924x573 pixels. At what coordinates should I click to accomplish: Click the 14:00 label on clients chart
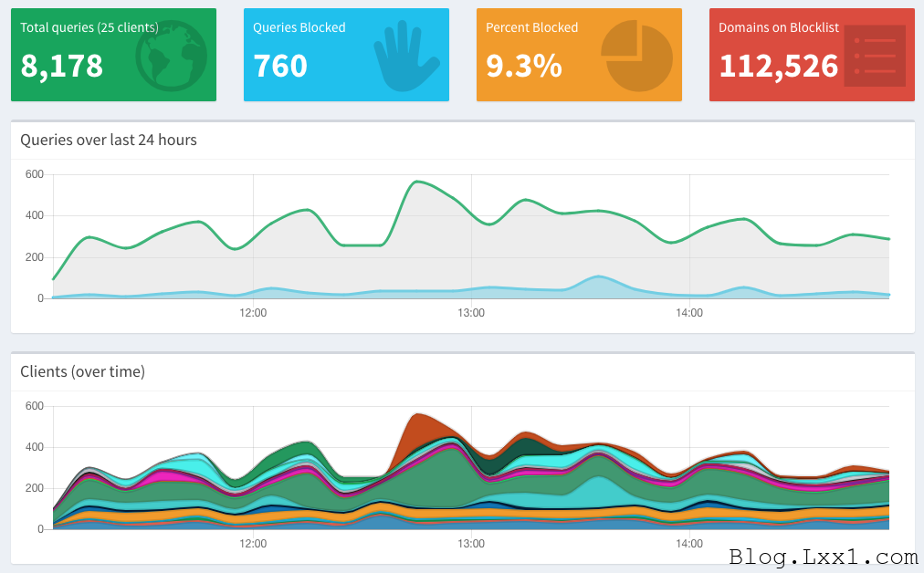coord(689,544)
